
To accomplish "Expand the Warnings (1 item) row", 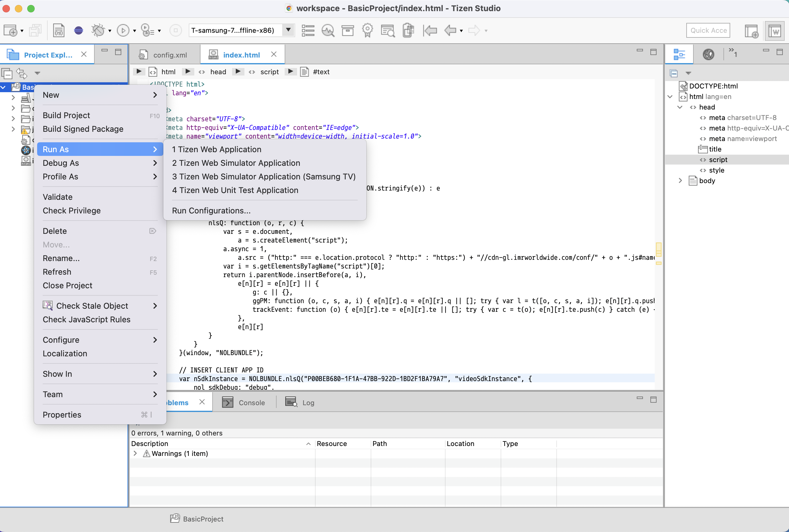I will pos(135,454).
